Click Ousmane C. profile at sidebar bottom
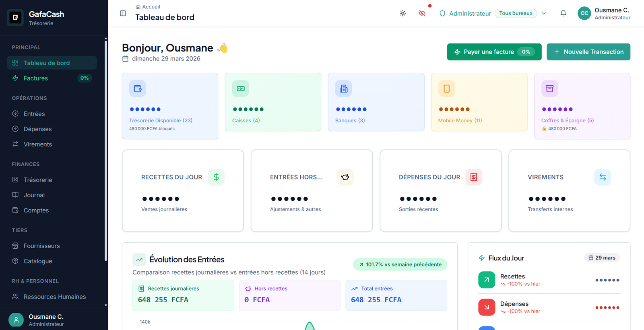This screenshot has width=644, height=330. tap(54, 320)
